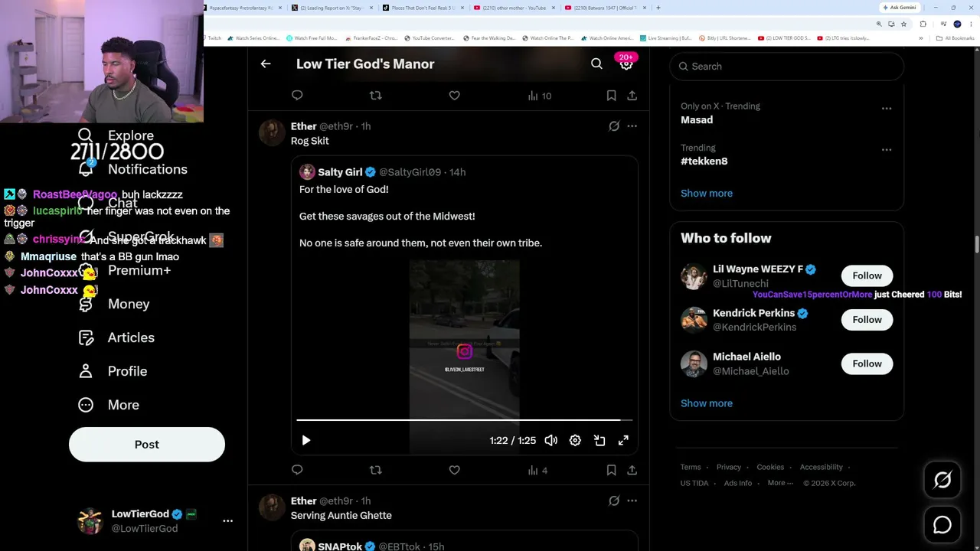Open Money in the sidebar
Viewport: 980px width, 551px height.
tap(114, 304)
